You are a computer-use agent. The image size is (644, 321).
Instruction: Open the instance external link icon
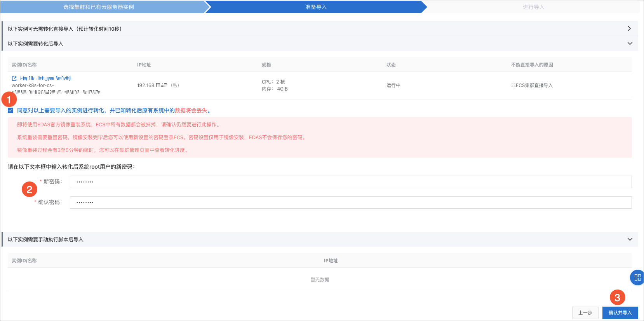click(x=14, y=79)
